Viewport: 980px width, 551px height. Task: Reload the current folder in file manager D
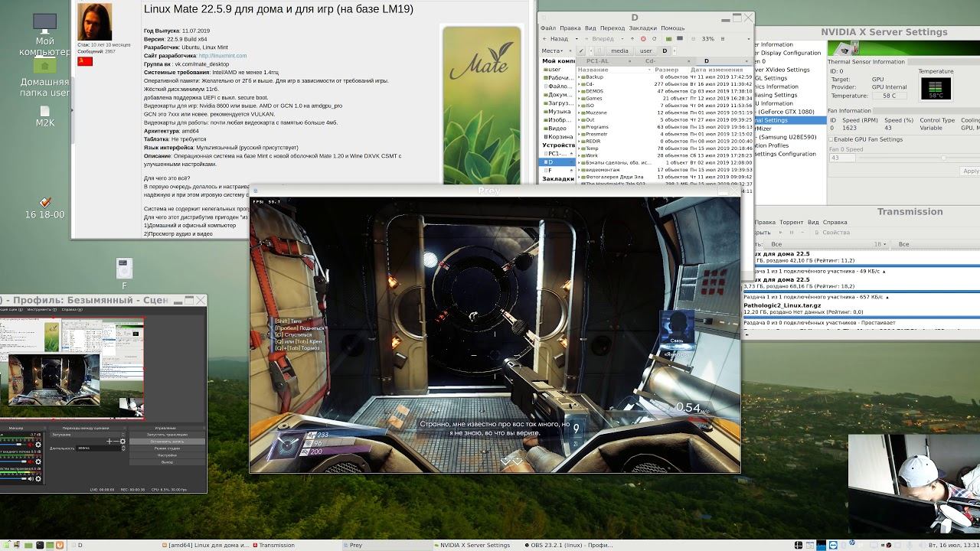(655, 39)
